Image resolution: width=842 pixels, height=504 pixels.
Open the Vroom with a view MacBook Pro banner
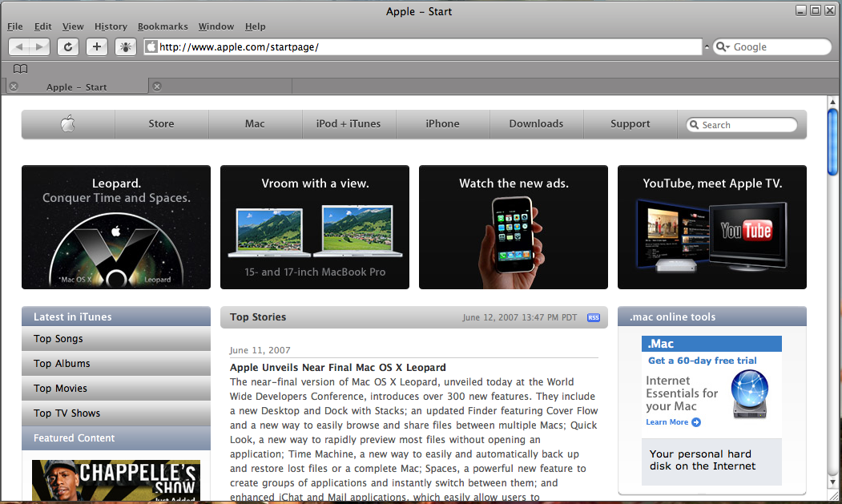(315, 227)
